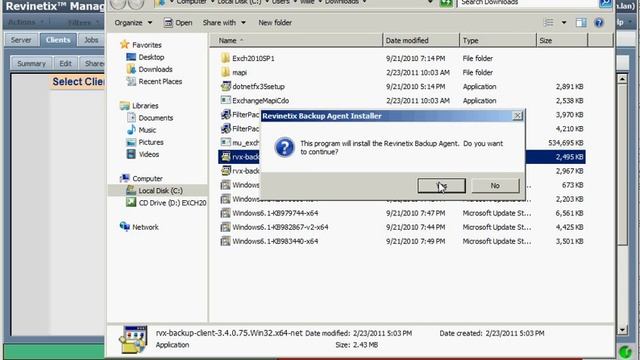The width and height of the screenshot is (640, 360).
Task: Create a New folder
Action: coord(275,22)
